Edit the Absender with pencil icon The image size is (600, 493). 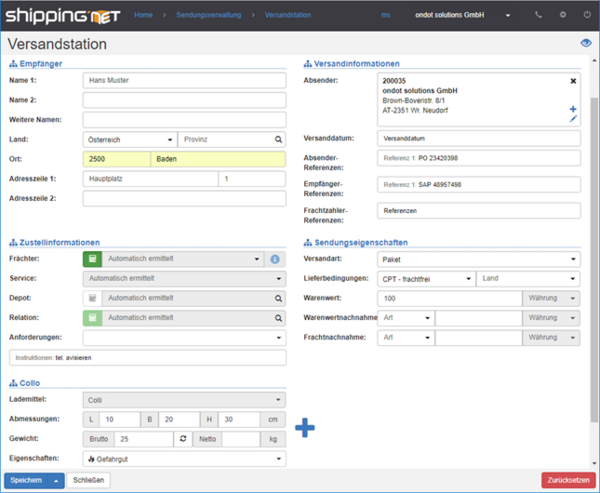click(x=573, y=119)
